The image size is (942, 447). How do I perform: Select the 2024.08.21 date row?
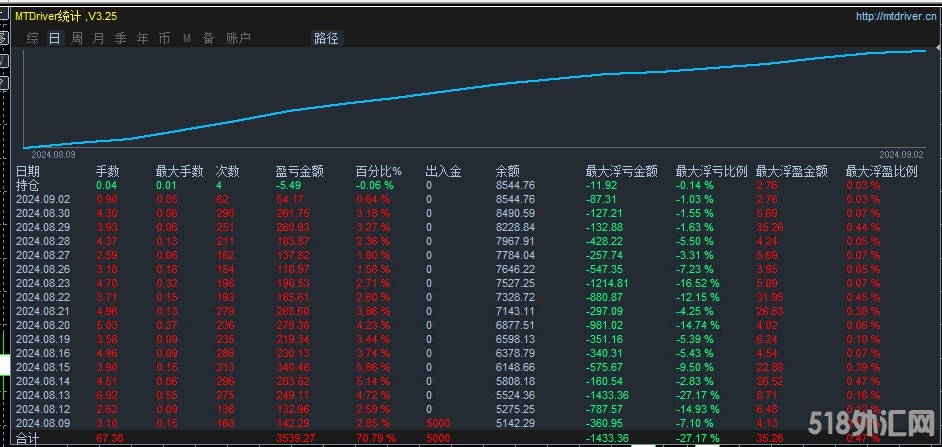coord(43,311)
